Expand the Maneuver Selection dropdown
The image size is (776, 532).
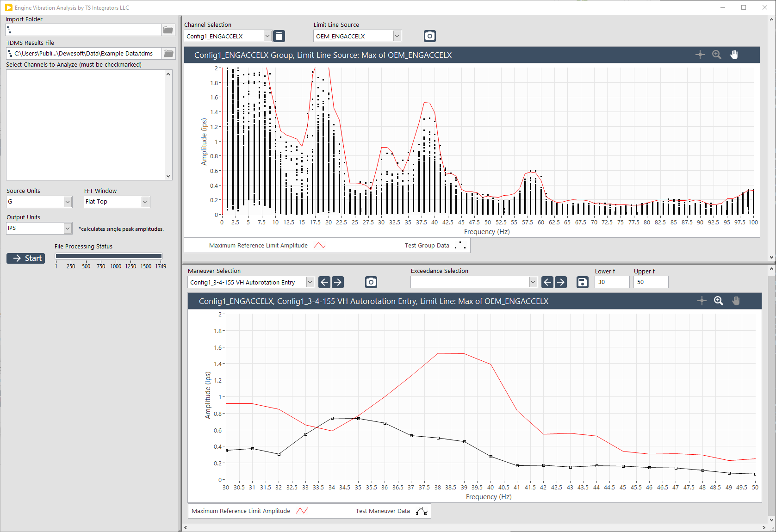pos(310,282)
